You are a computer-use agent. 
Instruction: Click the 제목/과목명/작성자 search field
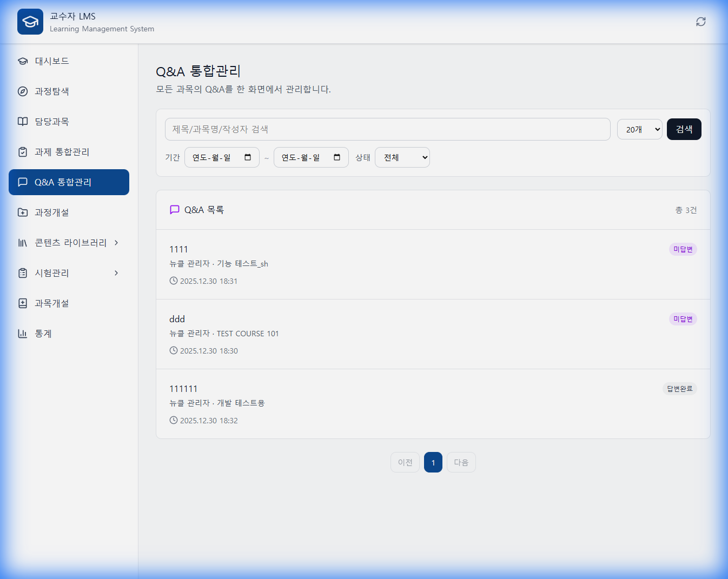click(387, 129)
